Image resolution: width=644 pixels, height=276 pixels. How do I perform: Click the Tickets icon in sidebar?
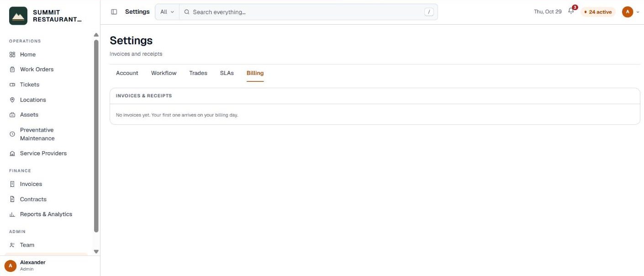coord(12,85)
